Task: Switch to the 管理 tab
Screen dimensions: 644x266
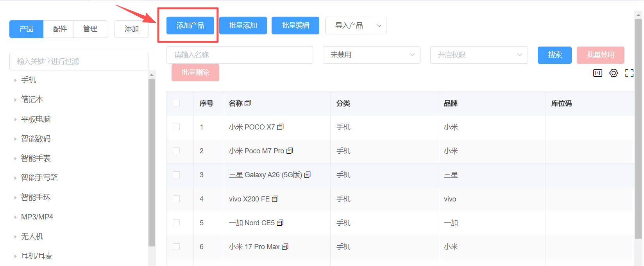Action: click(90, 29)
